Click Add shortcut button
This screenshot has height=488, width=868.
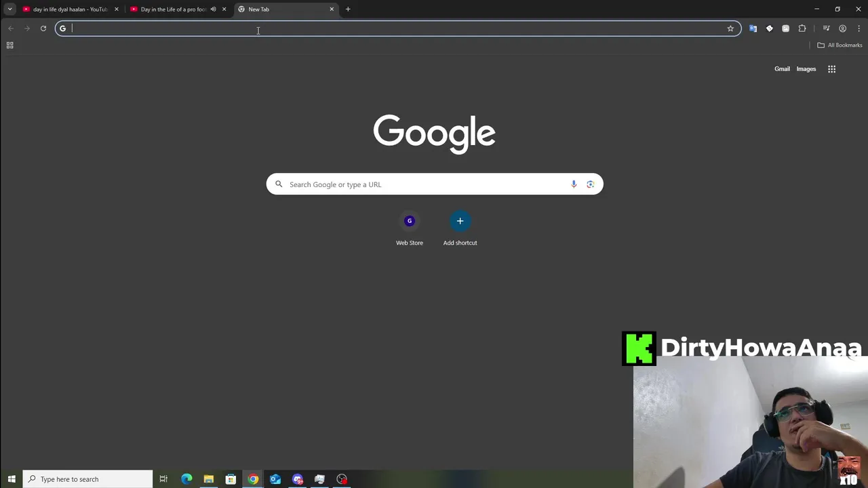460,229
